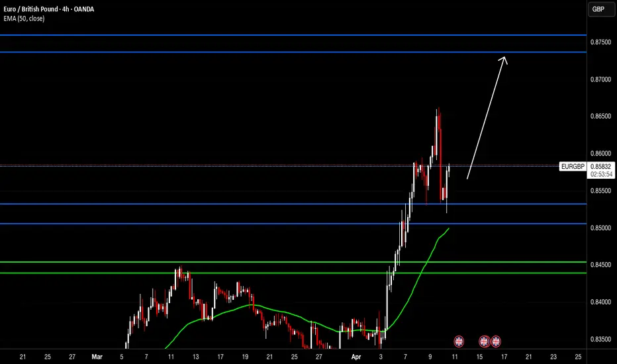This screenshot has height=364, width=617.
Task: Click the 0.86500 price axis label
Action: [600, 116]
